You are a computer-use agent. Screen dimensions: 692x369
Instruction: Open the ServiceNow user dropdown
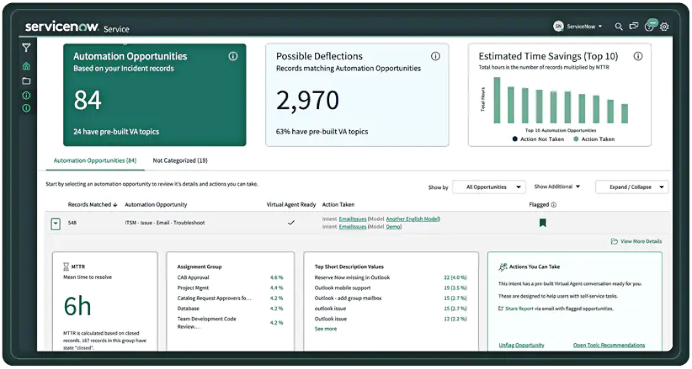click(584, 26)
